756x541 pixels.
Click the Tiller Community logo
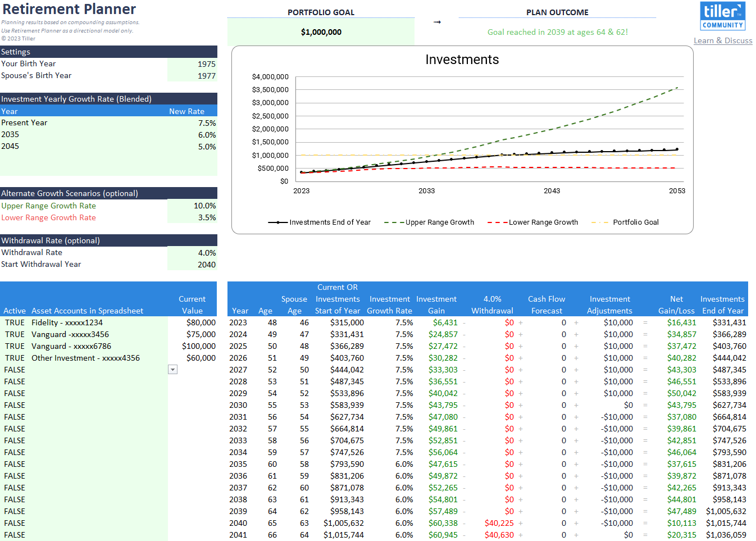click(x=722, y=16)
